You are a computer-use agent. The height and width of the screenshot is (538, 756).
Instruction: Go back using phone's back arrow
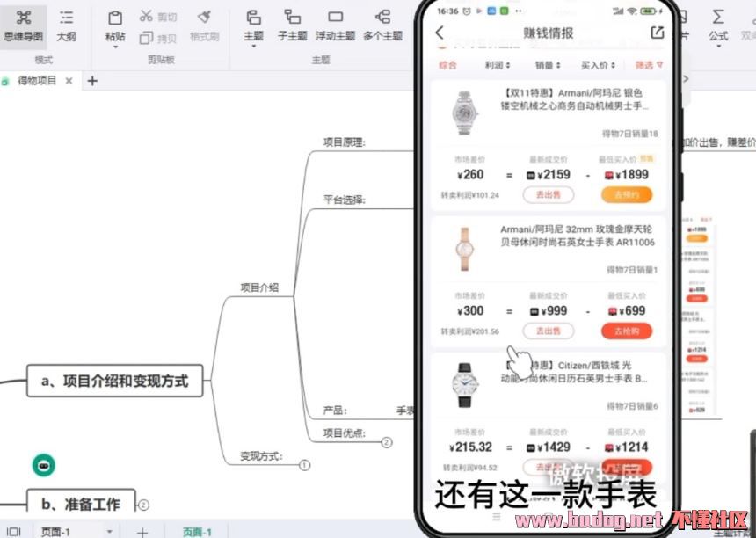(x=440, y=33)
